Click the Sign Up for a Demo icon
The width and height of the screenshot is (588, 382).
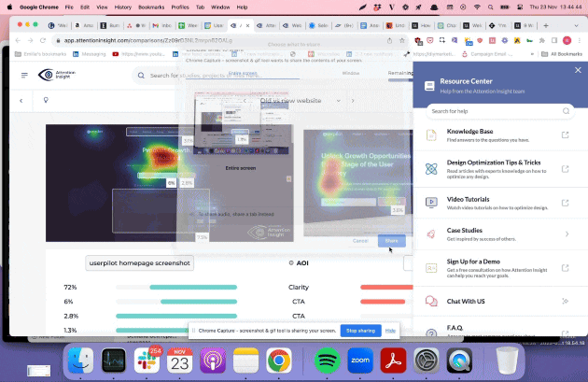[x=431, y=267]
